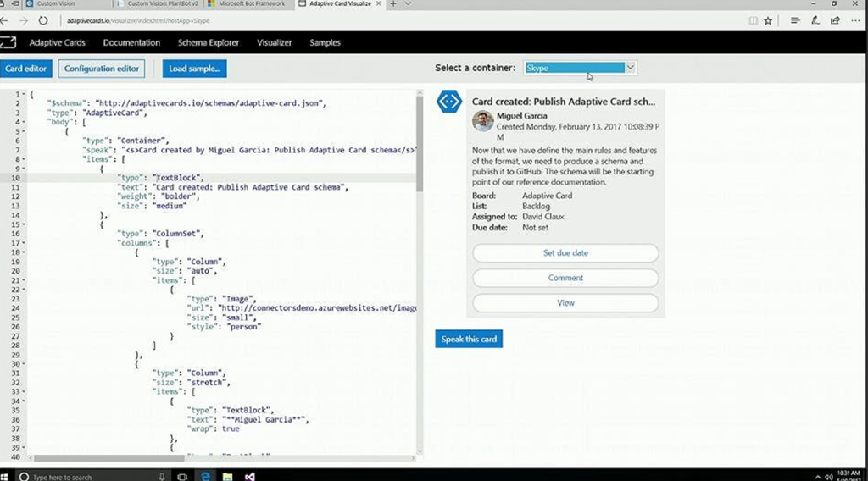Viewport: 868px width, 481px height.
Task: Go back with browser back arrow
Action: tap(4, 21)
